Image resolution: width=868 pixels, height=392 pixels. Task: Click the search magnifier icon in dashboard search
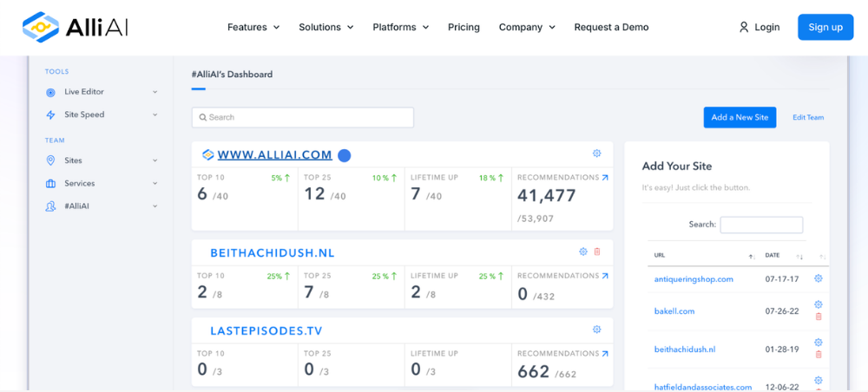(x=203, y=117)
